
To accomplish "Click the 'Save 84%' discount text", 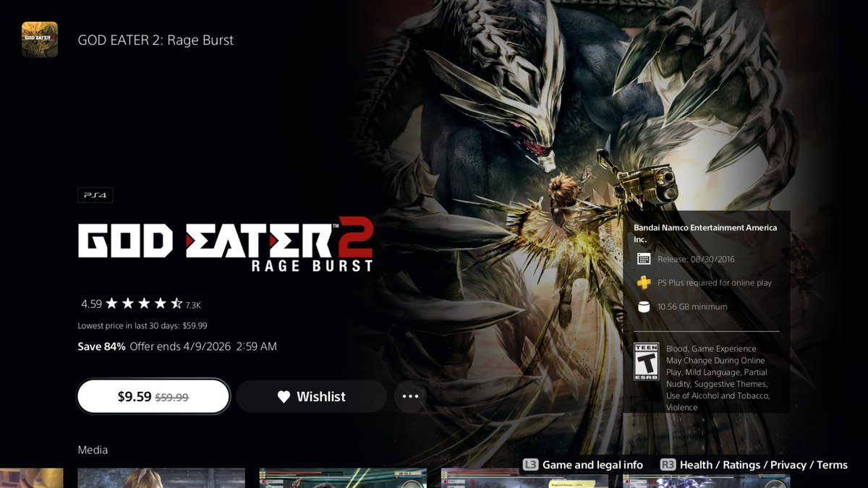I will click(102, 346).
